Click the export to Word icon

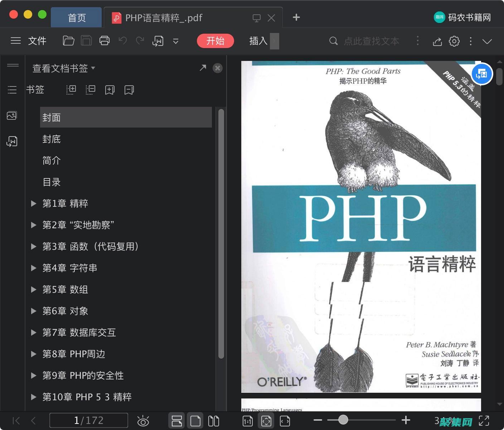point(158,41)
